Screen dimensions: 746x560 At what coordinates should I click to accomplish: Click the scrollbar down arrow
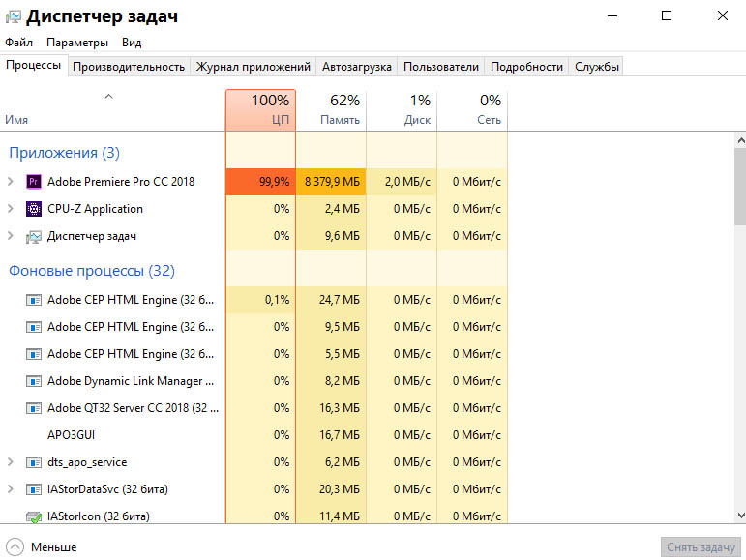(741, 516)
